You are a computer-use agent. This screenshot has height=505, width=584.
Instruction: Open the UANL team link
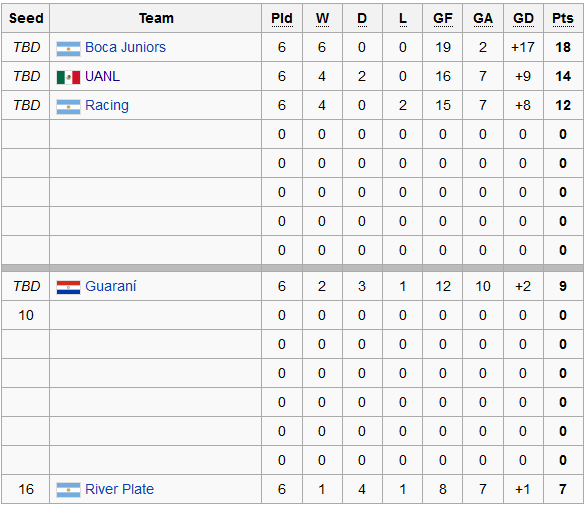102,76
